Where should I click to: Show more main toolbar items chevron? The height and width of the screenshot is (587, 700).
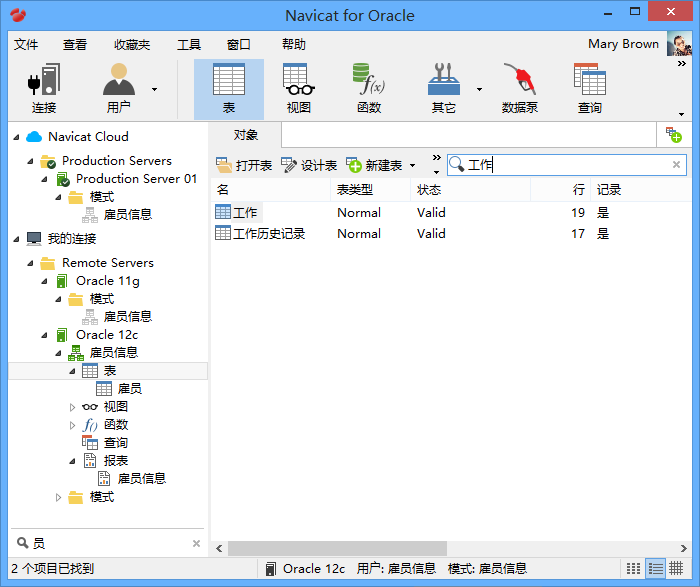(x=681, y=64)
